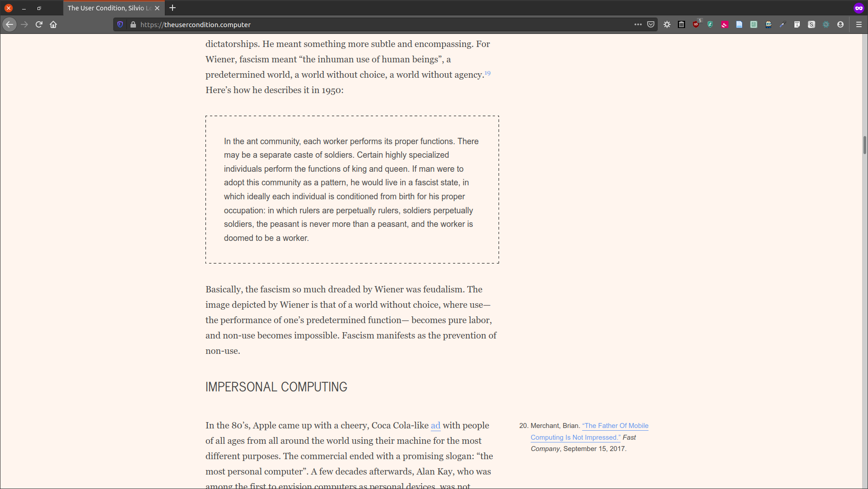Follow the 'ad' hyperlink in the paragraph
868x489 pixels.
[x=435, y=425]
